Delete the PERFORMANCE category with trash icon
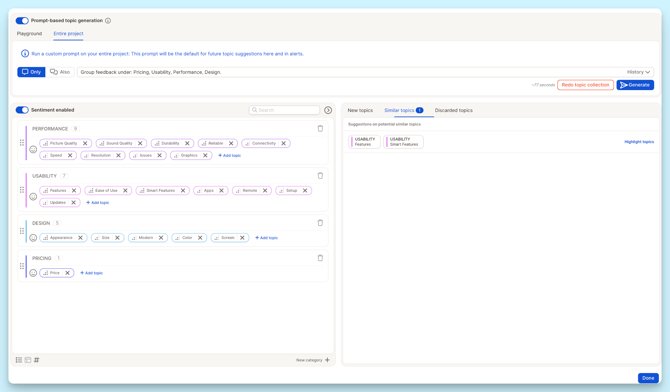Viewport: 670px width, 392px height. point(320,128)
